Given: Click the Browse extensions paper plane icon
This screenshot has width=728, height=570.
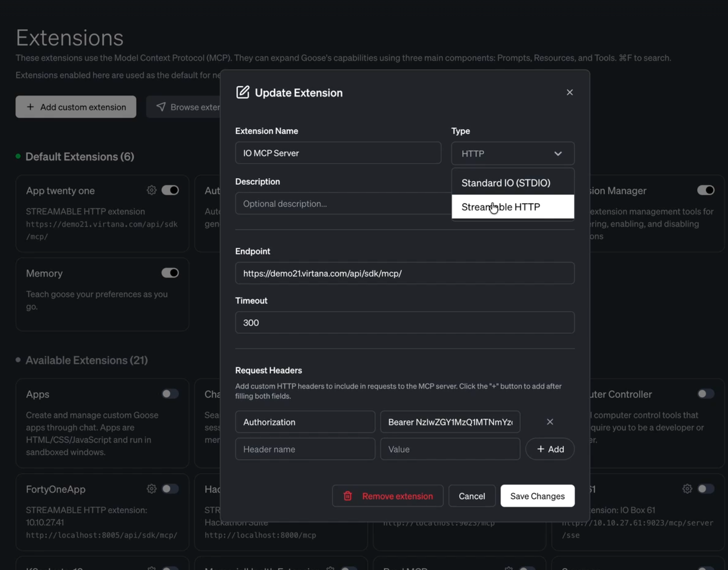Looking at the screenshot, I should [x=161, y=107].
